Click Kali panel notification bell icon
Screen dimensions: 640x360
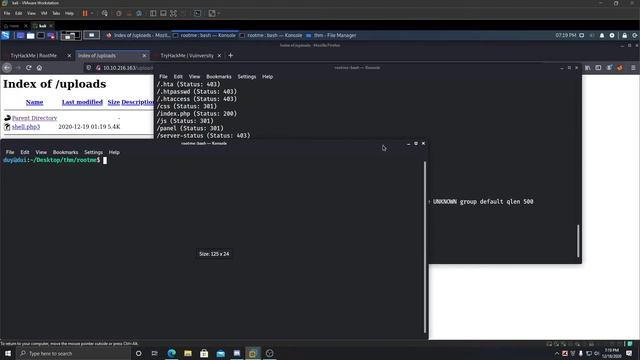click(602, 36)
